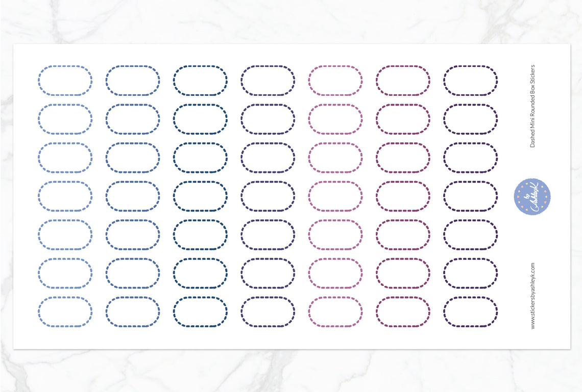Pick the bottom navy sticker in the third column
582x392 pixels.
200,312
